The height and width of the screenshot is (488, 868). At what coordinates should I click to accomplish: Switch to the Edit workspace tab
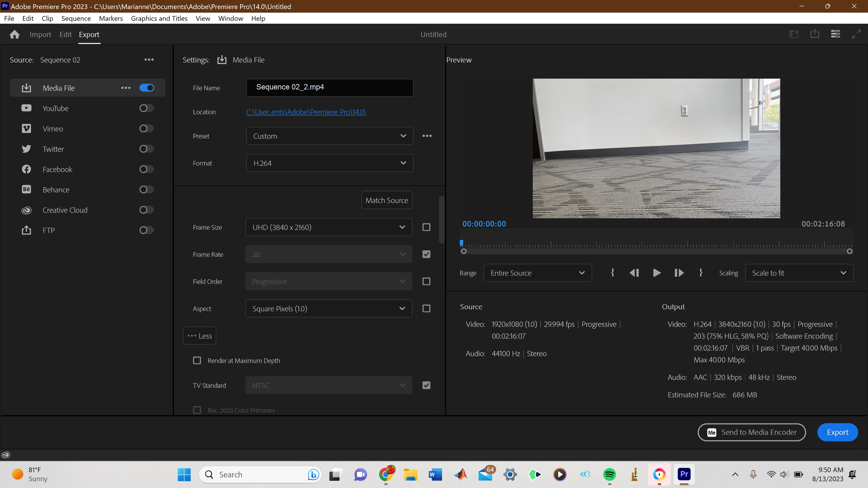pos(65,34)
